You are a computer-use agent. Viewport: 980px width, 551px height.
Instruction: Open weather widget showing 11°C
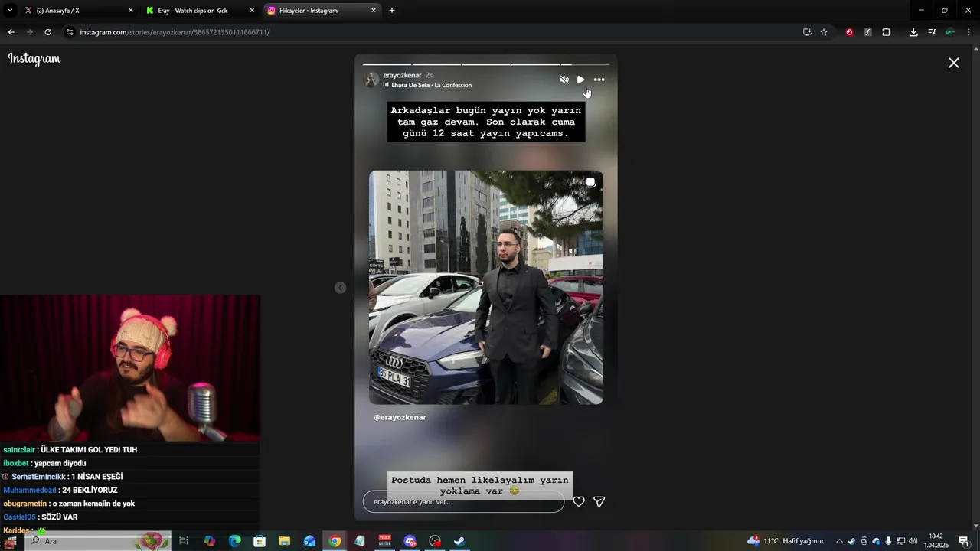[786, 541]
